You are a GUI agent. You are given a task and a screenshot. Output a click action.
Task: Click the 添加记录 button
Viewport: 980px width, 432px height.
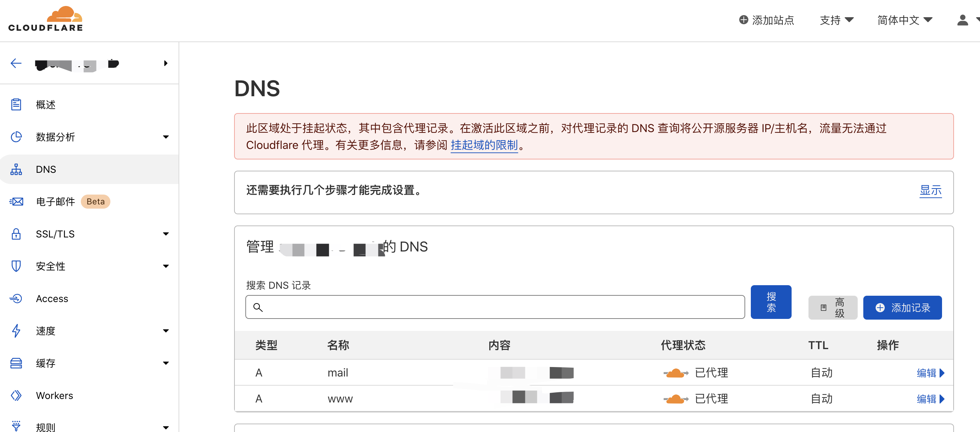coord(902,307)
